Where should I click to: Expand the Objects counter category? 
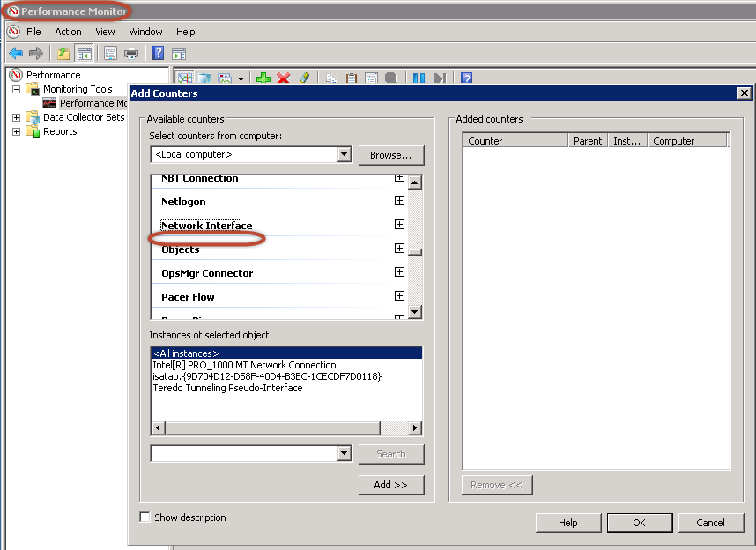point(399,248)
